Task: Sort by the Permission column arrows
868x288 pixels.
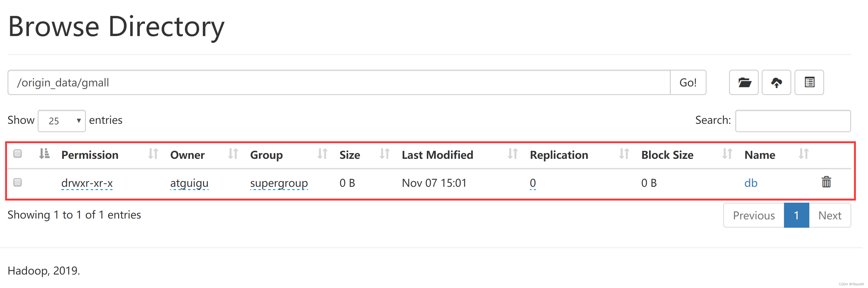Action: [153, 154]
